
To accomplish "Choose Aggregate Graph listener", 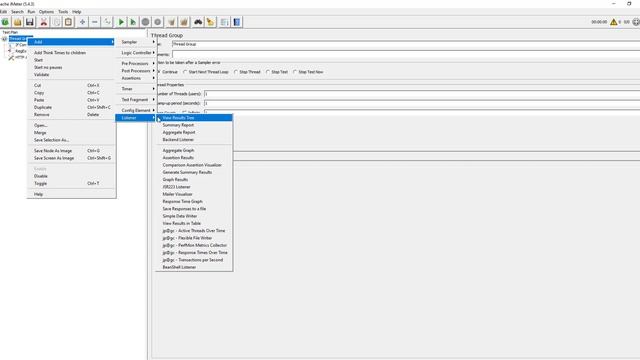I will tap(194, 150).
